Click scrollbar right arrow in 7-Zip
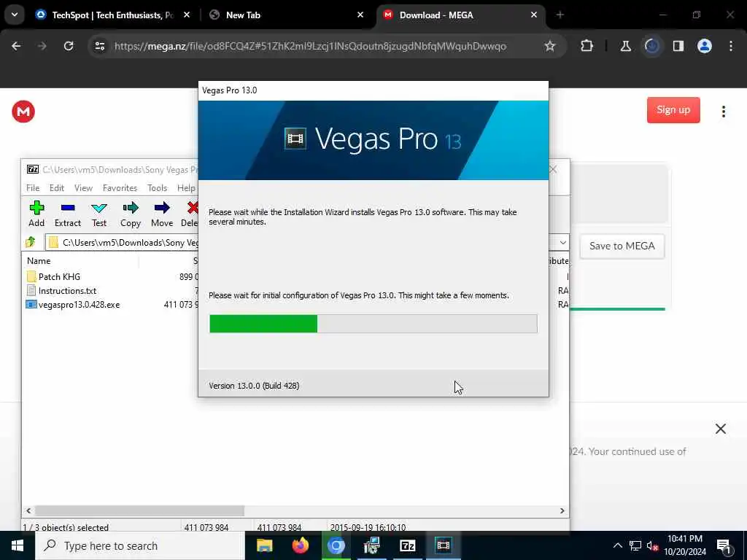This screenshot has height=560, width=747. (562, 510)
